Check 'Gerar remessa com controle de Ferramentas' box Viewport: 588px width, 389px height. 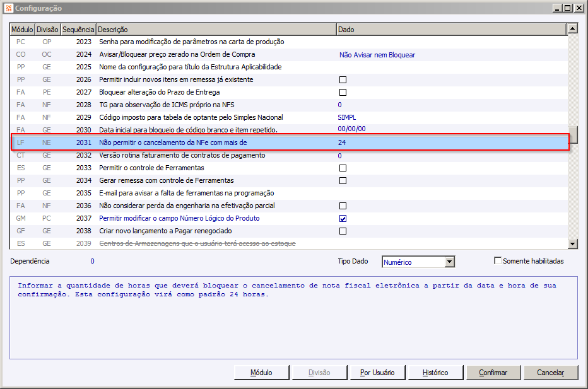(x=343, y=181)
